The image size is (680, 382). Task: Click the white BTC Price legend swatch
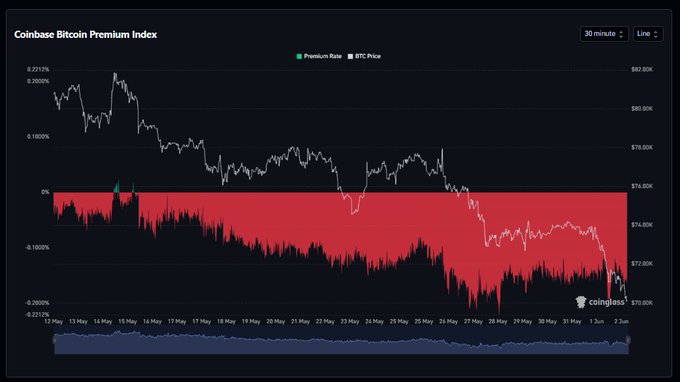[x=350, y=56]
